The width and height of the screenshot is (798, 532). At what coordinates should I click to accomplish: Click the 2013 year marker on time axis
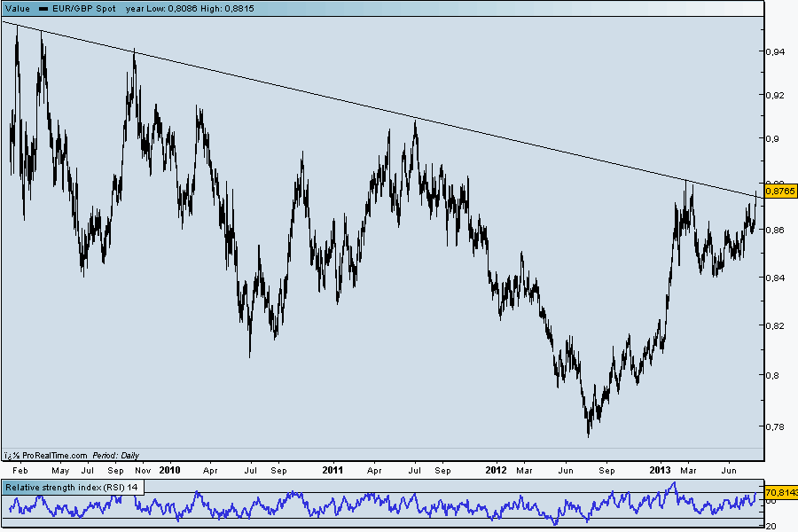pos(660,470)
